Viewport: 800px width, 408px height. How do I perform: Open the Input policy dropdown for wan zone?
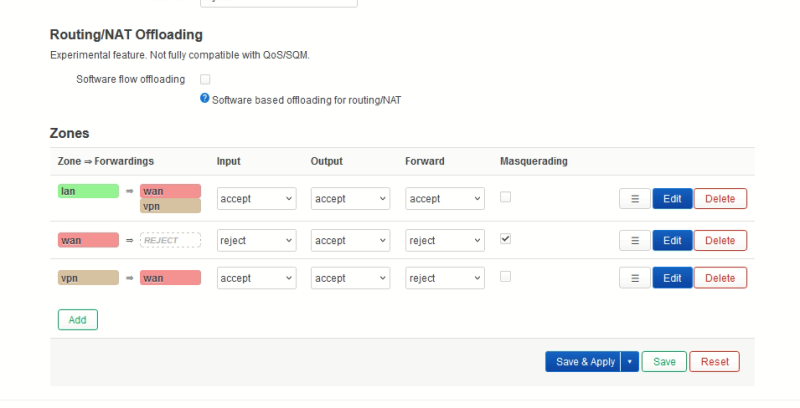[257, 241]
